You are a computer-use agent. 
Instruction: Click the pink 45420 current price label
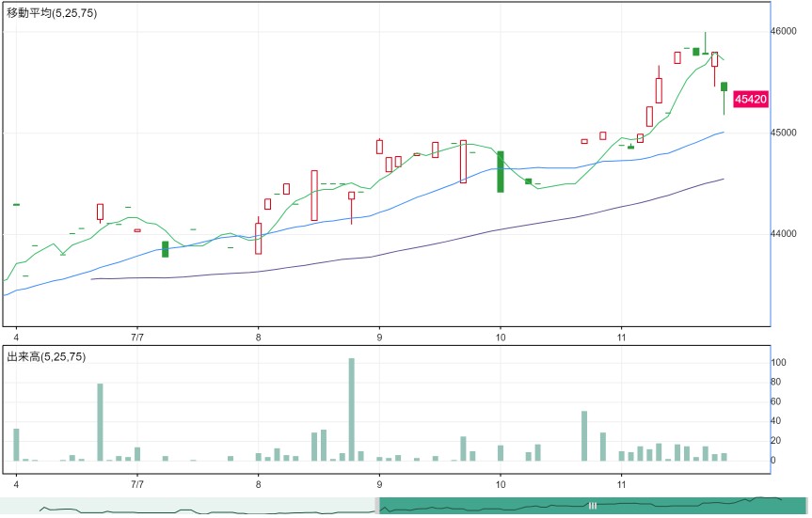(x=751, y=99)
